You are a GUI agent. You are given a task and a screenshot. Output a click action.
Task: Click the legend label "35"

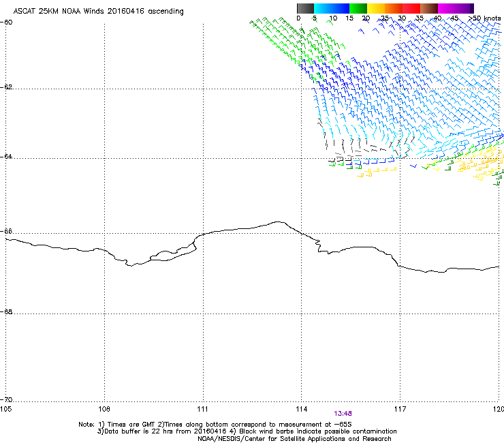point(420,18)
